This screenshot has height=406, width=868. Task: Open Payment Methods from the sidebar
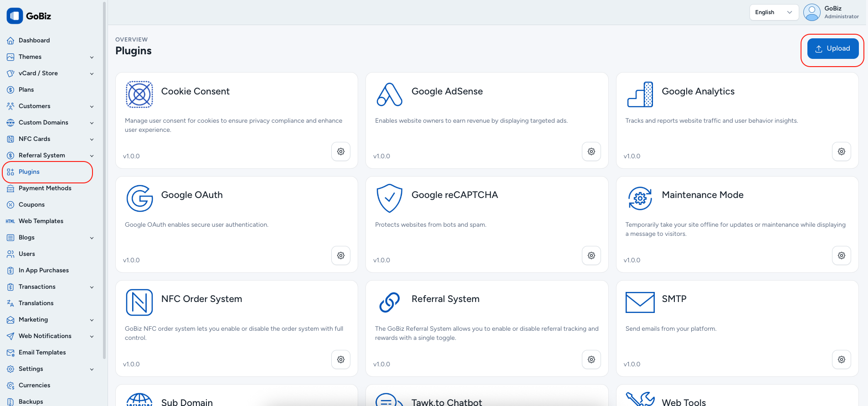(x=45, y=188)
